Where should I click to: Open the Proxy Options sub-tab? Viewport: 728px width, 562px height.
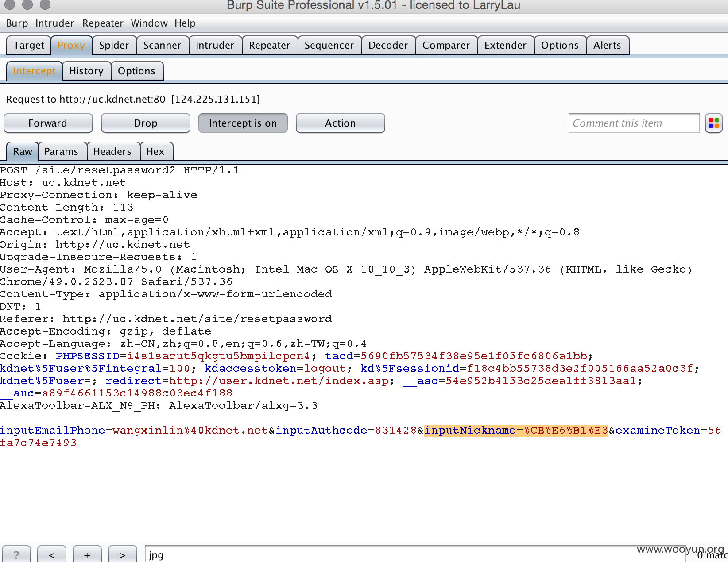[x=136, y=71]
